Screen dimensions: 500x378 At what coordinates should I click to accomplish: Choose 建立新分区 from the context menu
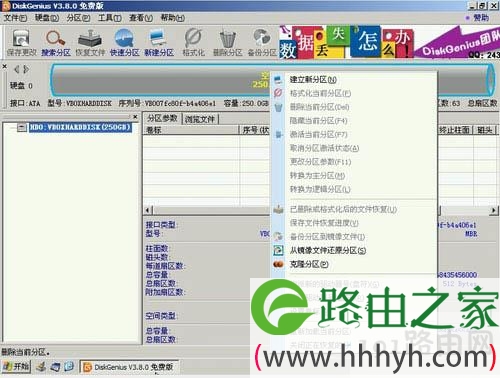tap(313, 80)
